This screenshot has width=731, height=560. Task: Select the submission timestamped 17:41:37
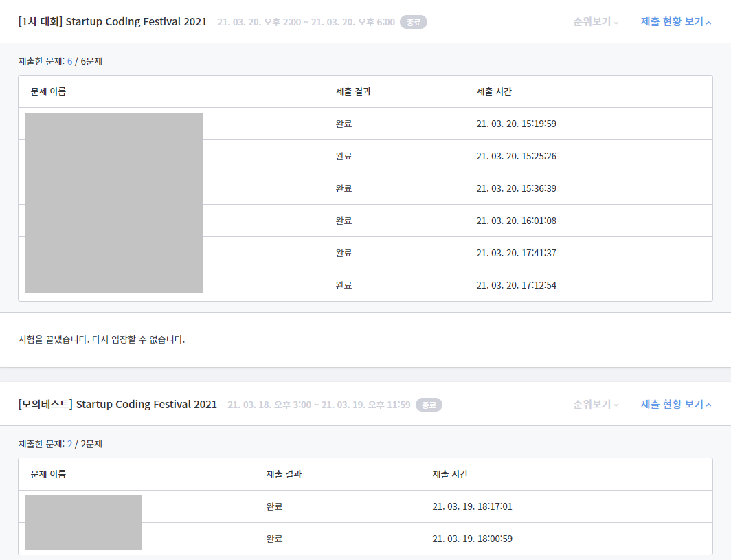516,253
